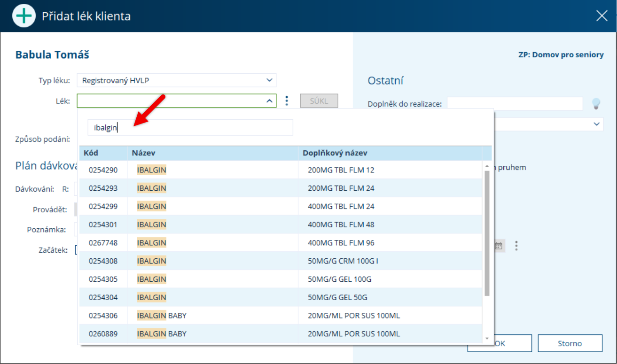Click the ibalgin search field
The image size is (617, 364).
[190, 127]
